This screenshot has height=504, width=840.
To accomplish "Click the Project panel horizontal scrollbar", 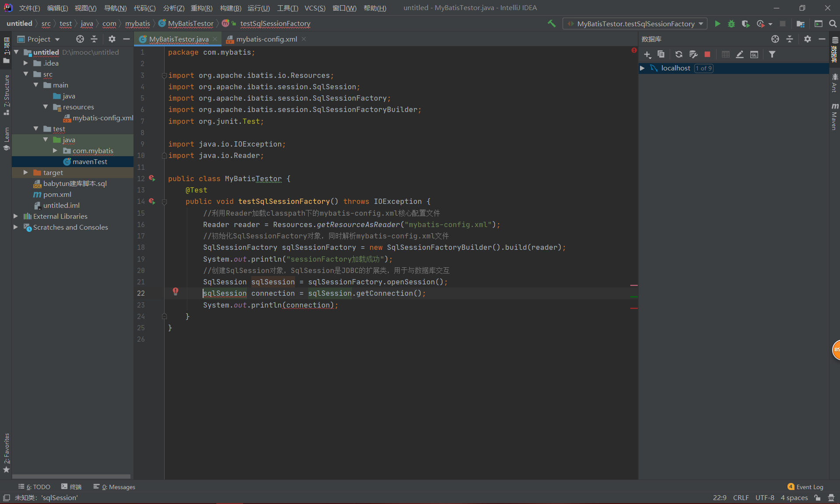I will point(71,476).
